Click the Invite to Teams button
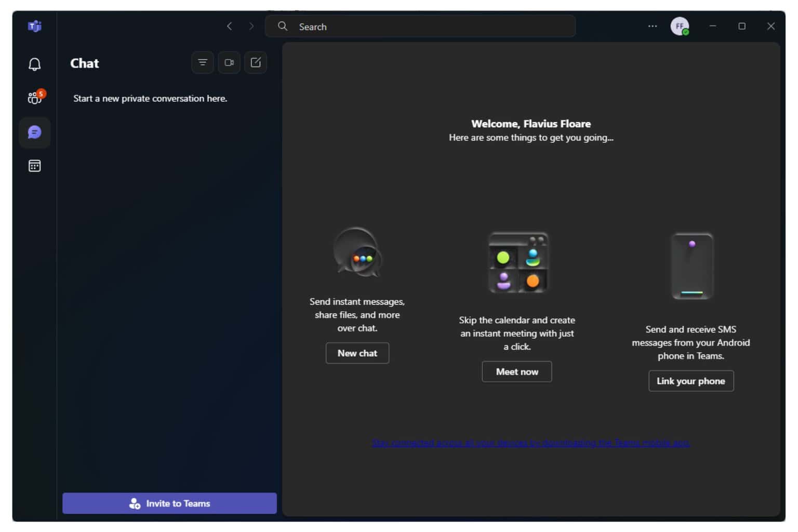 coord(169,503)
